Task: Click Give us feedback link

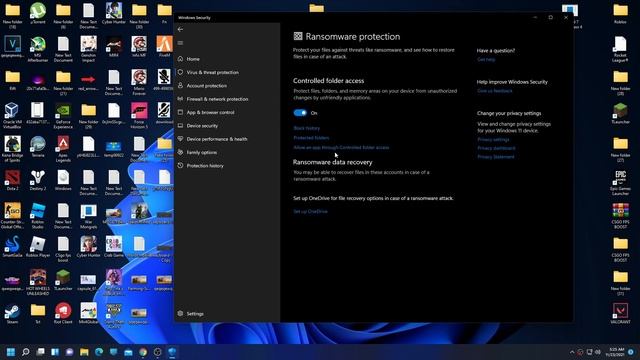Action: pyautogui.click(x=495, y=91)
